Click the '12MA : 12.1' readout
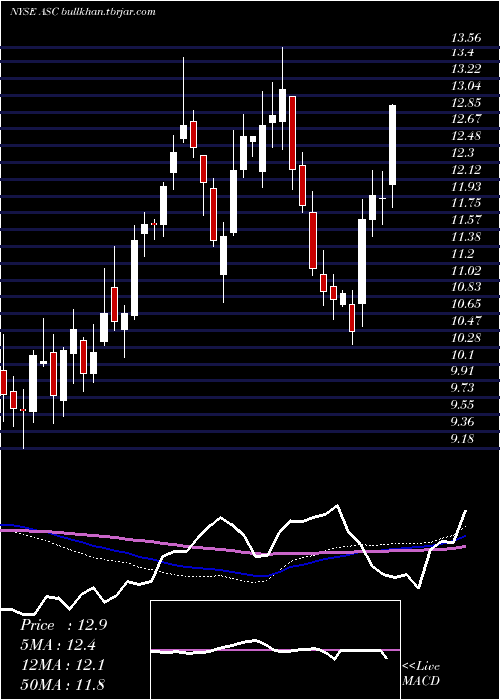500x700 pixels. [x=62, y=665]
